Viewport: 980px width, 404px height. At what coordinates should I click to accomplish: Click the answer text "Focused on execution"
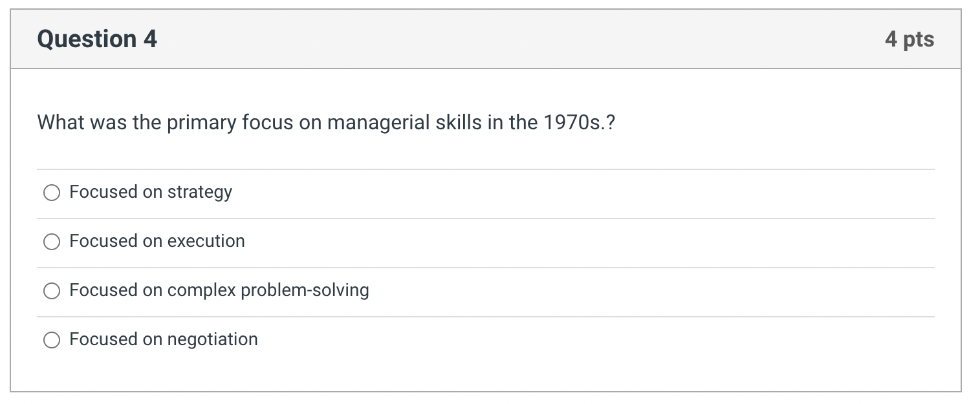[x=157, y=242]
